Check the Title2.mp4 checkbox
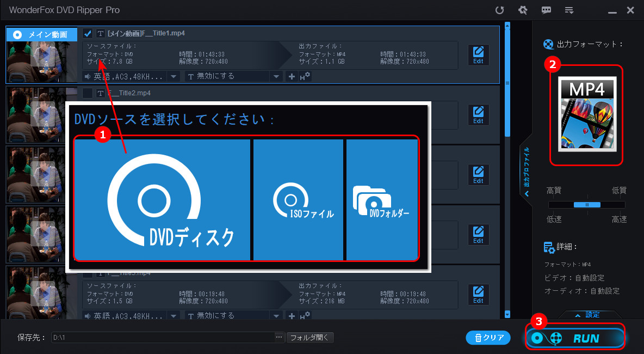The width and height of the screenshot is (644, 354). coord(88,93)
